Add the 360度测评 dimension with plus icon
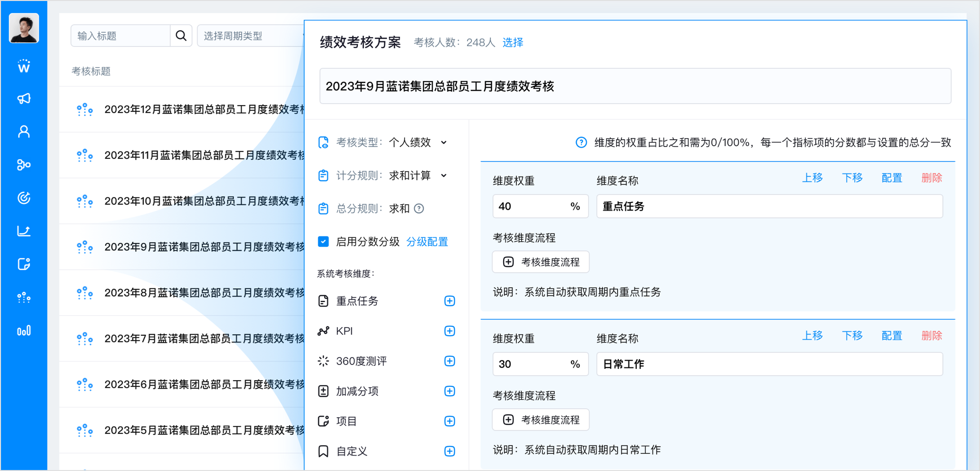This screenshot has height=471, width=980. [449, 361]
